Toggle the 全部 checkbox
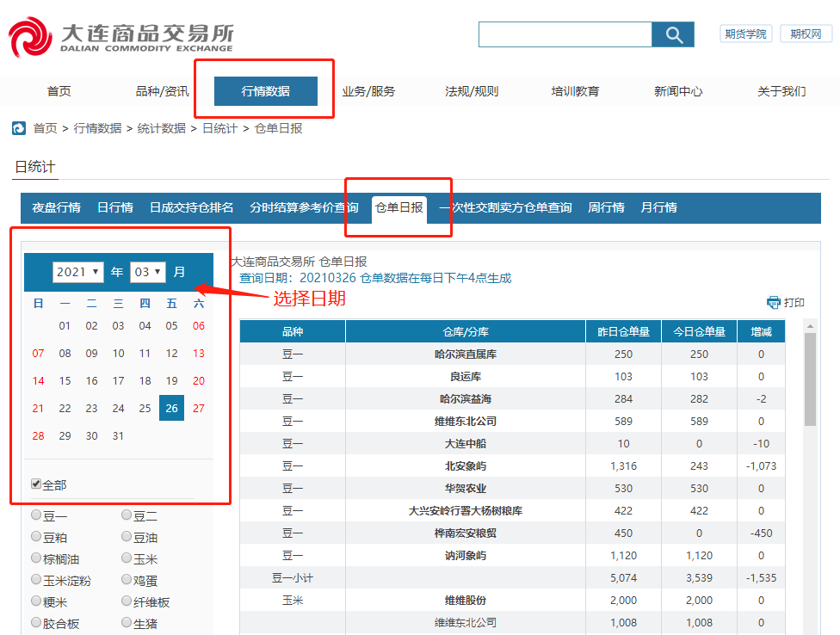The width and height of the screenshot is (840, 635). tap(36, 484)
